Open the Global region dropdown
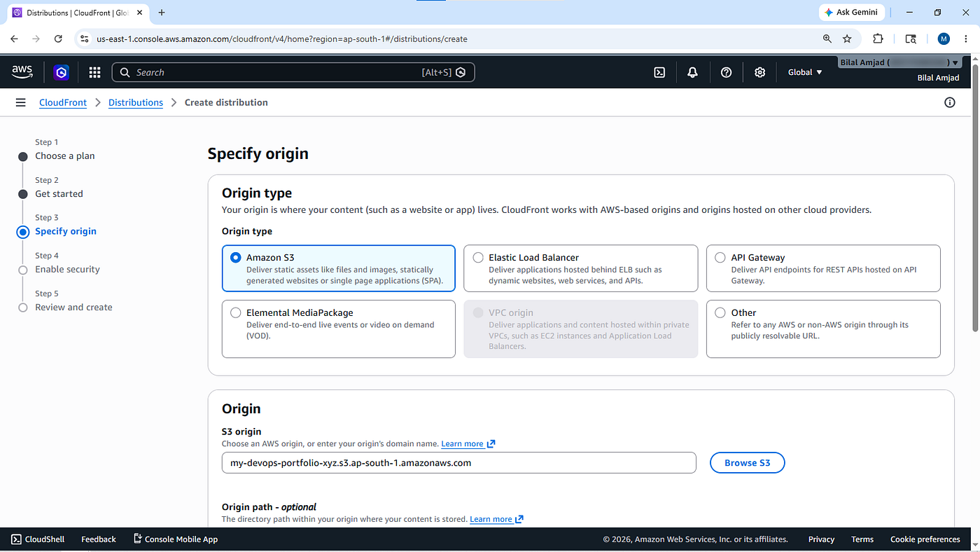The image size is (980, 552). pyautogui.click(x=805, y=72)
